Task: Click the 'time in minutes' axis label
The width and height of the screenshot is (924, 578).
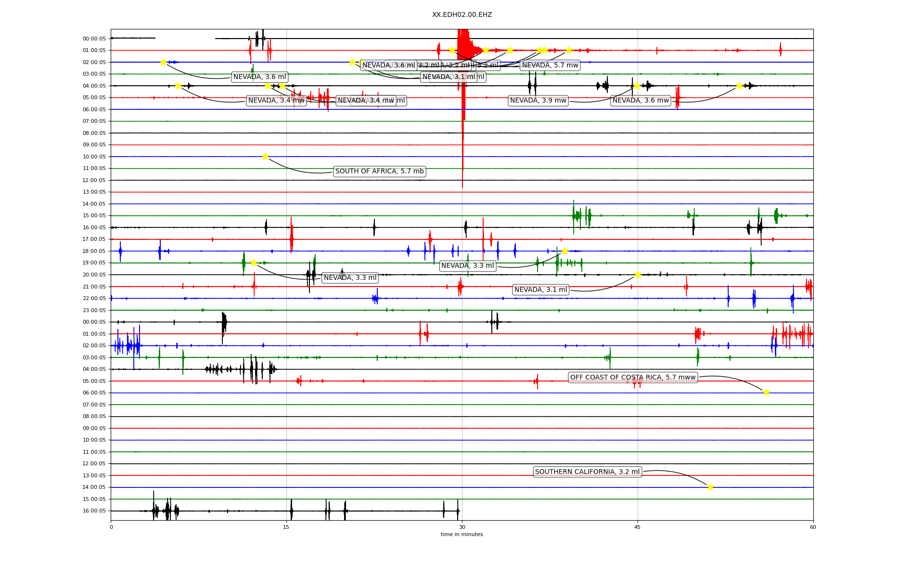Action: tap(462, 534)
